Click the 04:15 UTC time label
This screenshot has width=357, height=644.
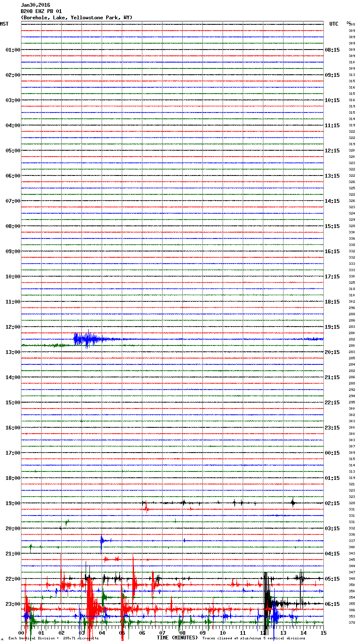click(x=332, y=554)
